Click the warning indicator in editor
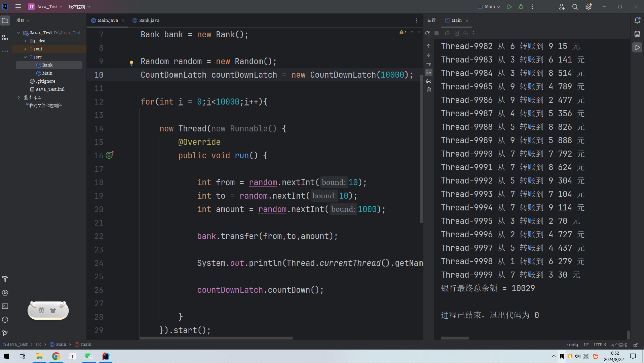The width and height of the screenshot is (644, 363). [403, 32]
